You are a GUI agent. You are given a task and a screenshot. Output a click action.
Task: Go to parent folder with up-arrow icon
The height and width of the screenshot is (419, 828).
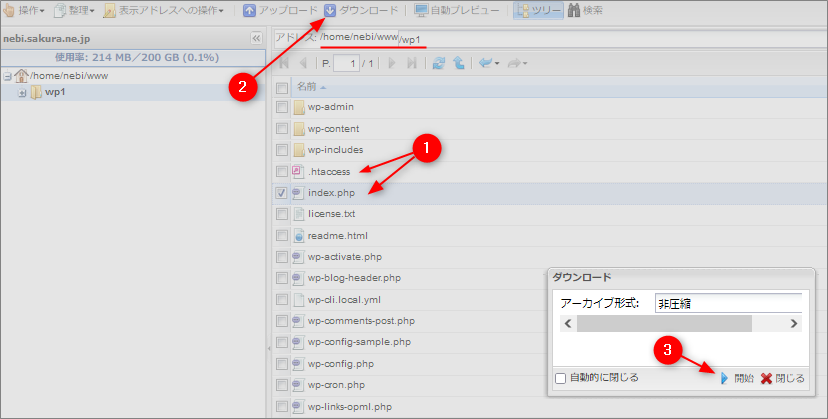[458, 63]
